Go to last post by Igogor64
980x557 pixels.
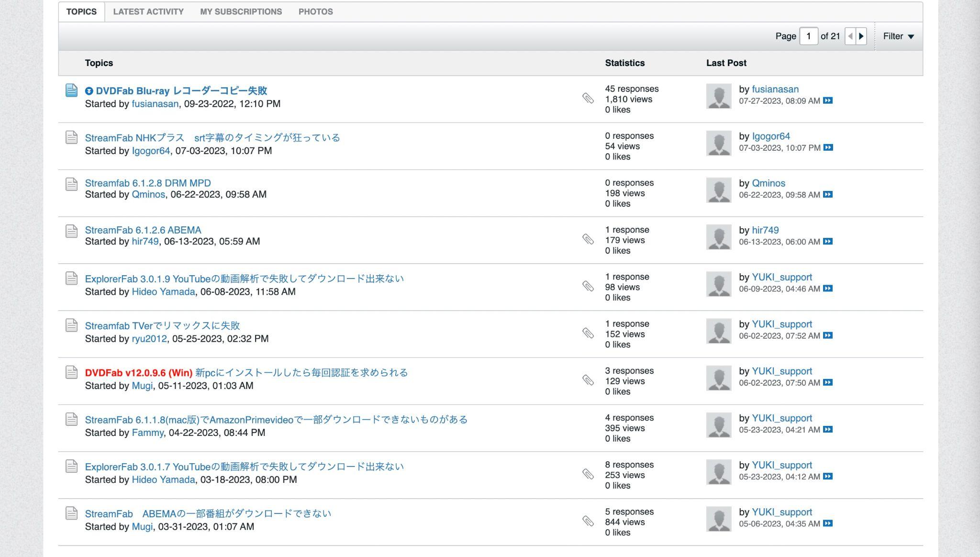(828, 147)
